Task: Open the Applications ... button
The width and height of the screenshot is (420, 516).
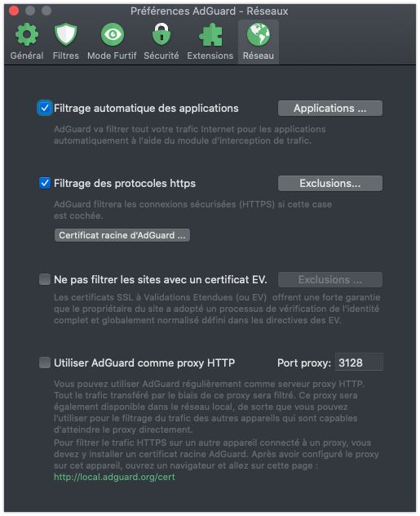Action: point(330,109)
